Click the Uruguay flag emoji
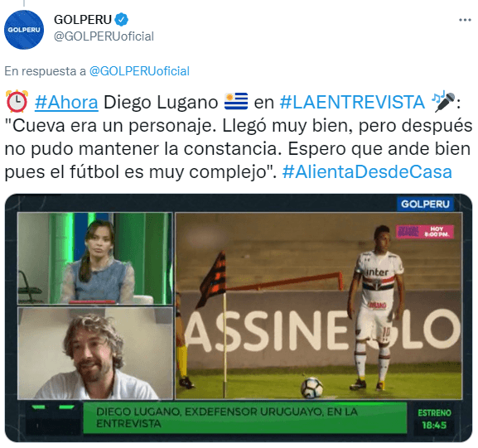This screenshot has height=448, width=478. (236, 102)
